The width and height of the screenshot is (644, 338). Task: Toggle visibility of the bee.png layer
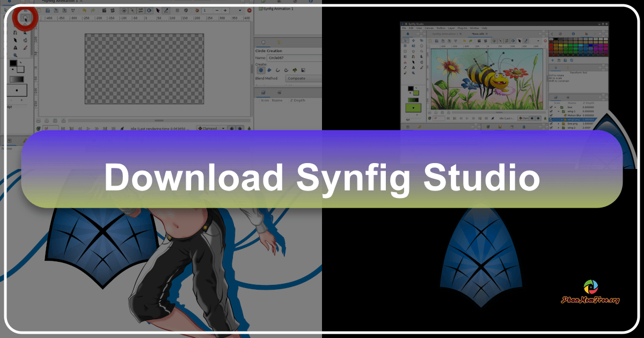pos(551,123)
